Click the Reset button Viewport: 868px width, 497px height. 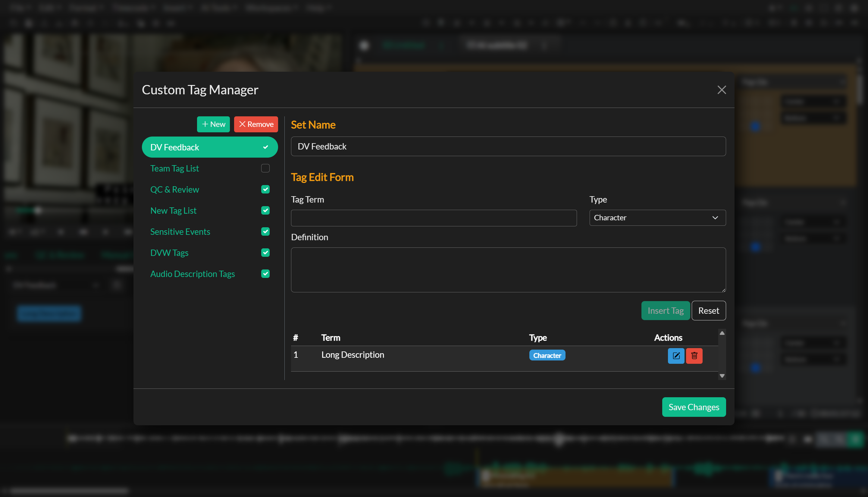[709, 311]
